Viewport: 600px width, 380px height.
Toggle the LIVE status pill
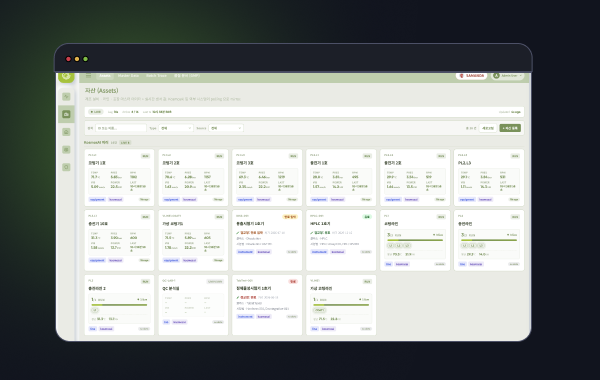(x=95, y=112)
